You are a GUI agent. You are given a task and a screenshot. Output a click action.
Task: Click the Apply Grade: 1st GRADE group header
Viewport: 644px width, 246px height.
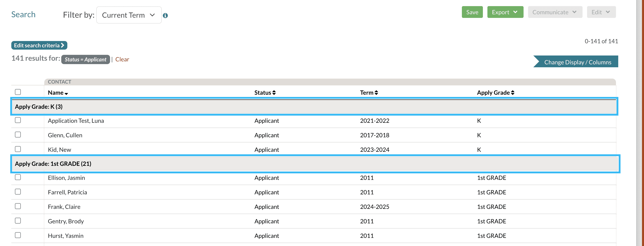pyautogui.click(x=53, y=164)
